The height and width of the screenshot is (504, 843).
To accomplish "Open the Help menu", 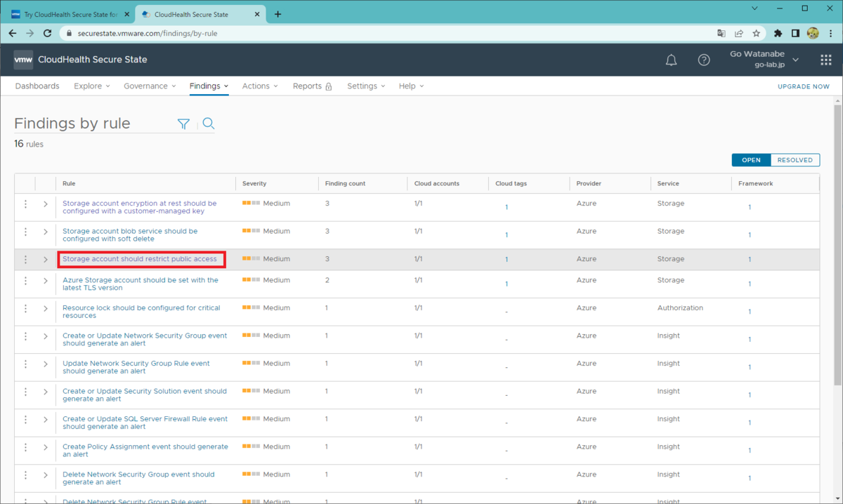I will coord(411,86).
